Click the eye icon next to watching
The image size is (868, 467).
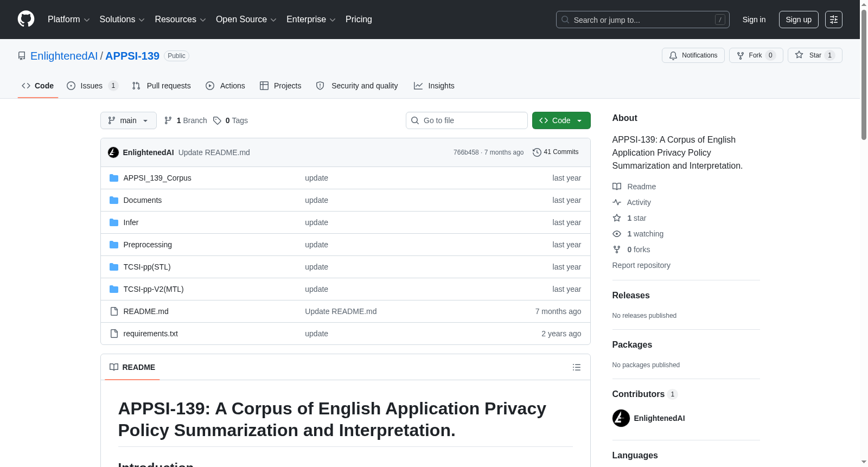pyautogui.click(x=617, y=234)
